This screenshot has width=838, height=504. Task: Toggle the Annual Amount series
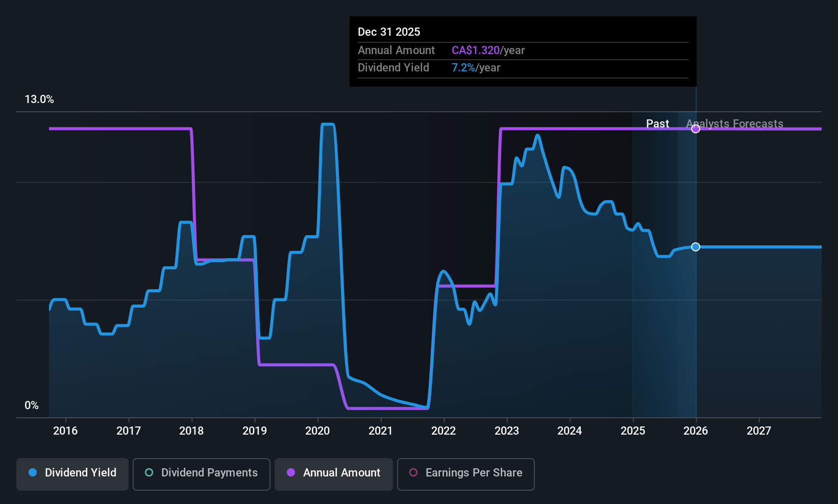click(x=334, y=474)
